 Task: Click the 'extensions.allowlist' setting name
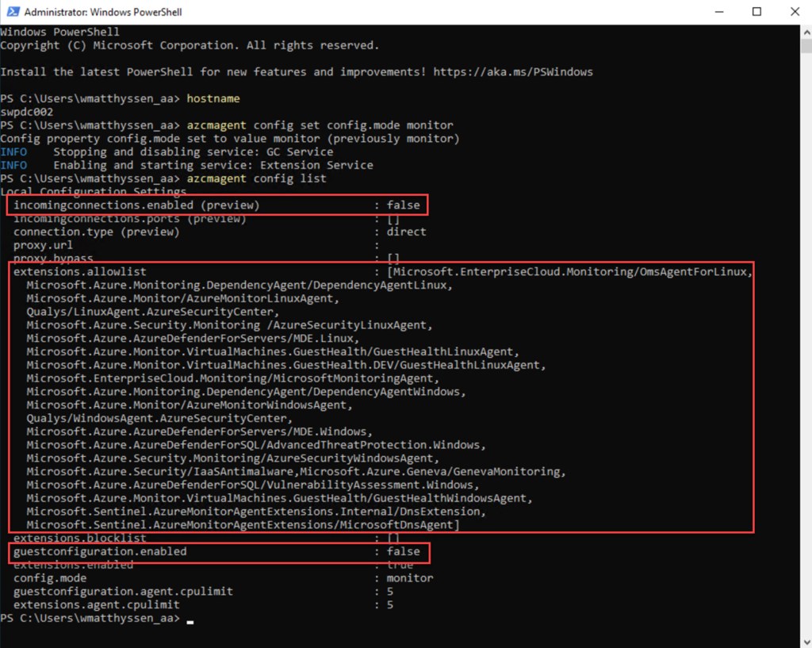(x=79, y=272)
